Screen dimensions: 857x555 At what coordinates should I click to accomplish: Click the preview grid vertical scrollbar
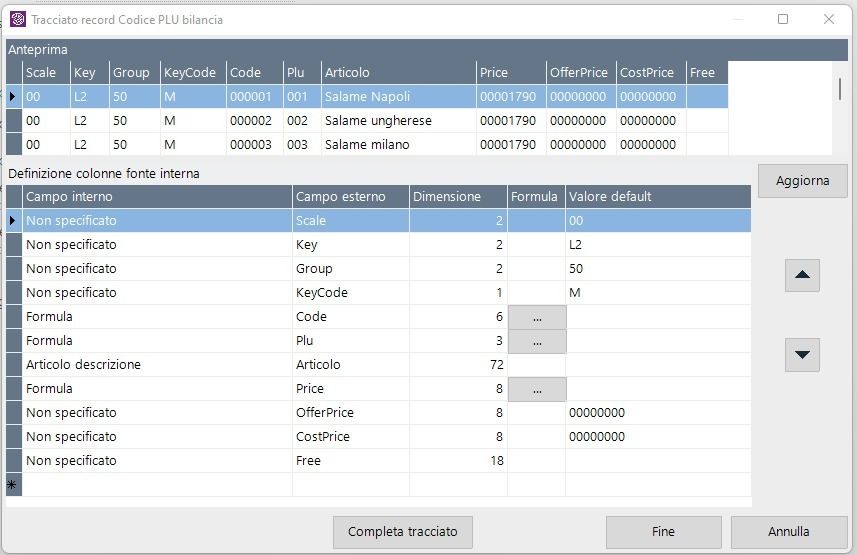pos(840,90)
